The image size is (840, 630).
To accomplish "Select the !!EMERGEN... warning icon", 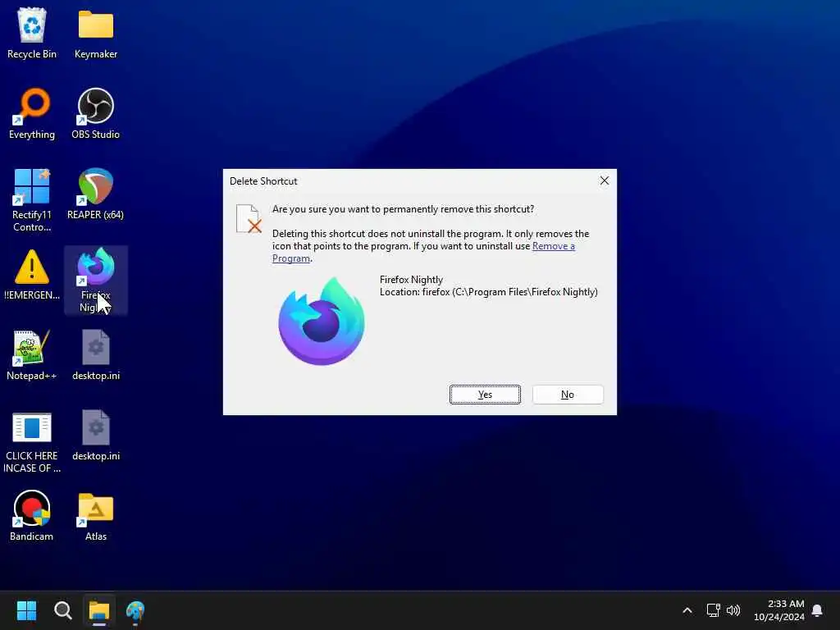I will coord(32,274).
